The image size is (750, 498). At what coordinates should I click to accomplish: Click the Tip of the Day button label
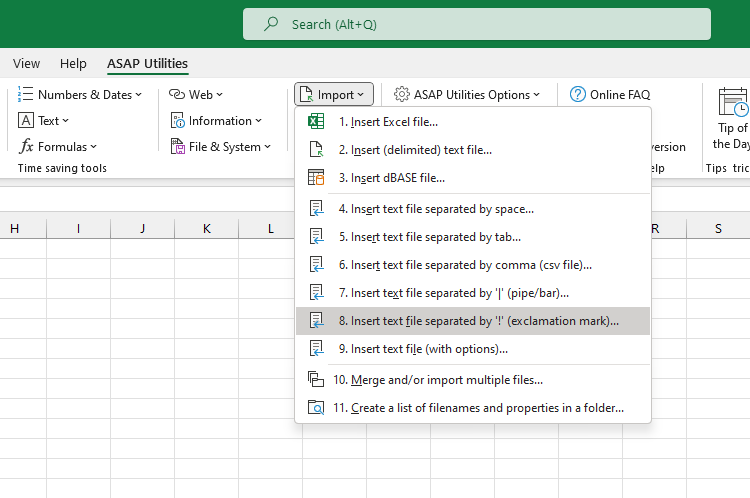pos(732,136)
